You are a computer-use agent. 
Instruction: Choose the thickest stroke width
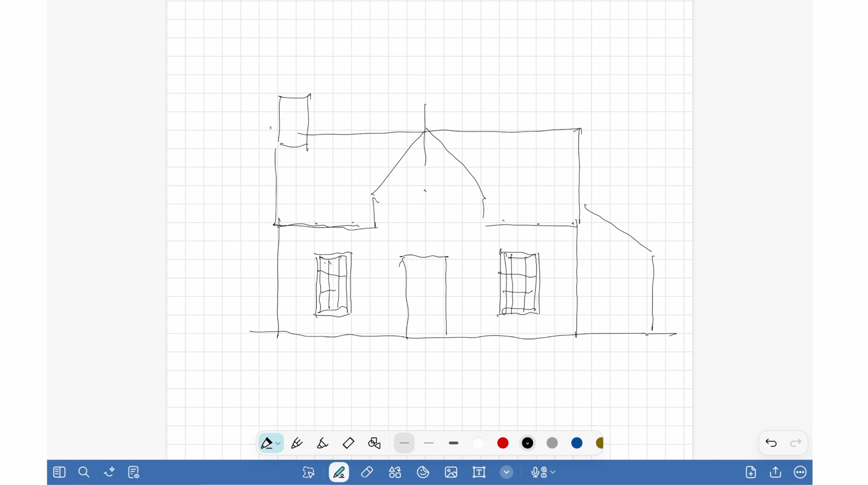tap(453, 443)
